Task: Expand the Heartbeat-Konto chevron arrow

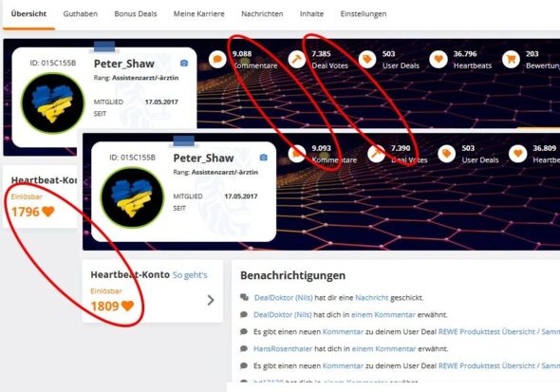Action: [211, 300]
